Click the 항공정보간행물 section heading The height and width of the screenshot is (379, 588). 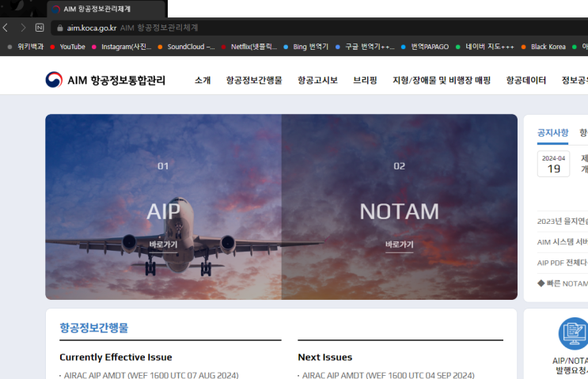(93, 328)
